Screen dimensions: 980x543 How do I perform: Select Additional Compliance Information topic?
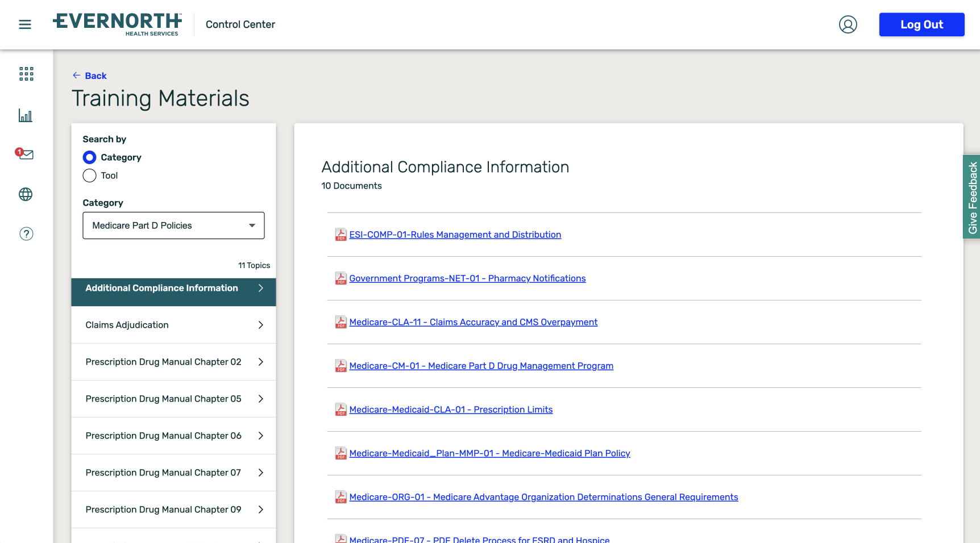tap(173, 292)
